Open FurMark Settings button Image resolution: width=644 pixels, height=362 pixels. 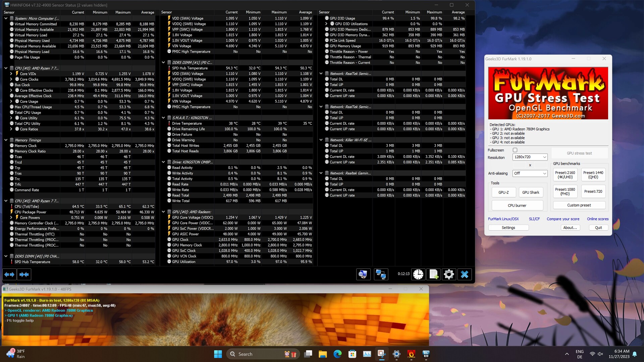[x=508, y=228]
